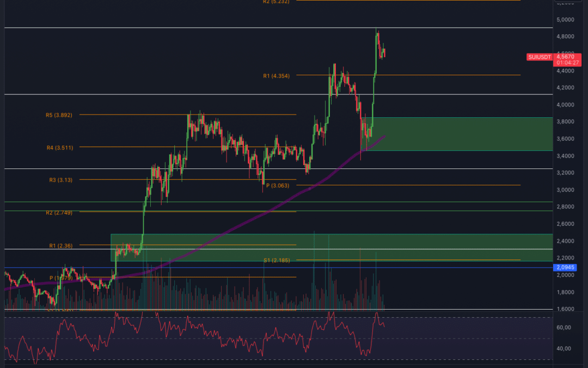
Task: Select the P (3.063) pivot label
Action: click(x=278, y=185)
